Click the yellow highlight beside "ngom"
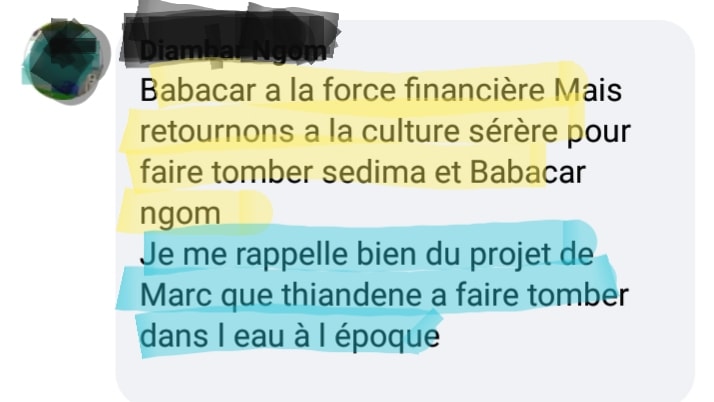The width and height of the screenshot is (714, 402). click(248, 211)
